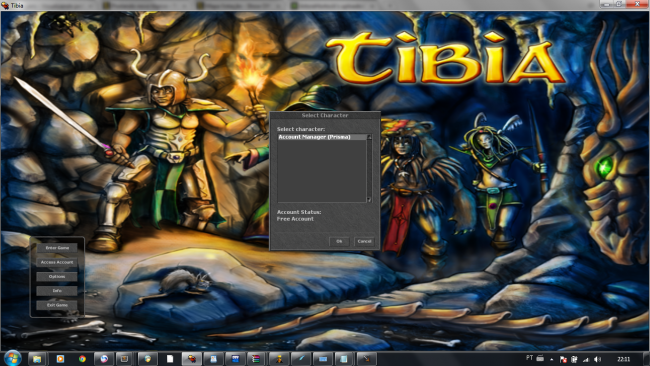Open the Options menu button
This screenshot has width=650, height=366.
pos(57,276)
